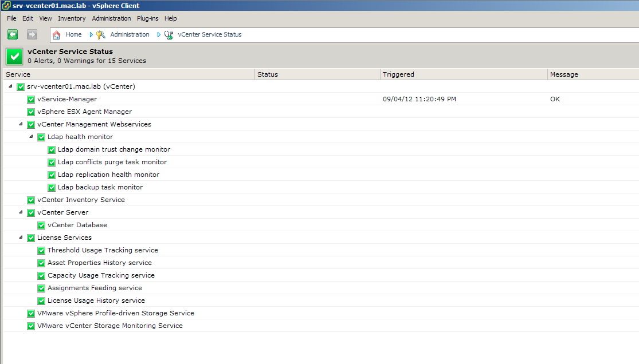The width and height of the screenshot is (639, 364).
Task: Click status icon of Ldap backup task monitor
Action: (x=52, y=188)
